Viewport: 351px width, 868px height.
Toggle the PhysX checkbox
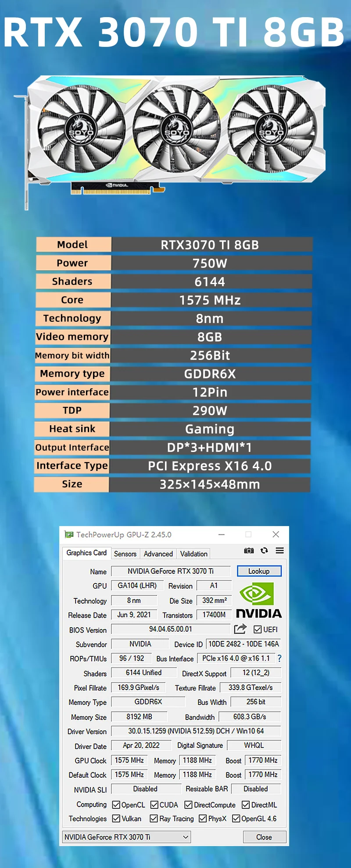[203, 818]
